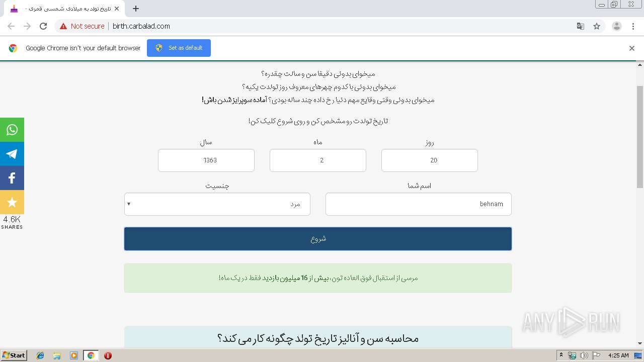The width and height of the screenshot is (644, 362).
Task: Click the text آماده سوپرایز شدن باش
Action: (x=234, y=100)
